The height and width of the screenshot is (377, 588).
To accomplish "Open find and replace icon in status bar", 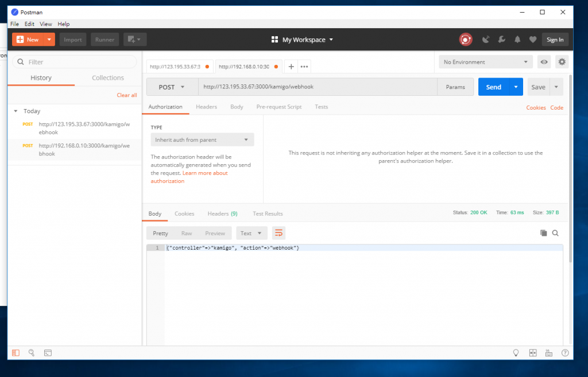I will tap(32, 353).
